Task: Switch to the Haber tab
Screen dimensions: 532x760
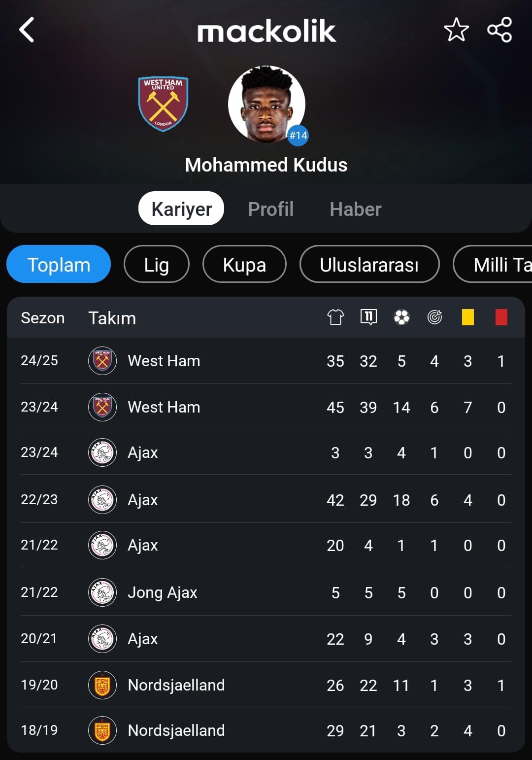Action: pos(356,209)
